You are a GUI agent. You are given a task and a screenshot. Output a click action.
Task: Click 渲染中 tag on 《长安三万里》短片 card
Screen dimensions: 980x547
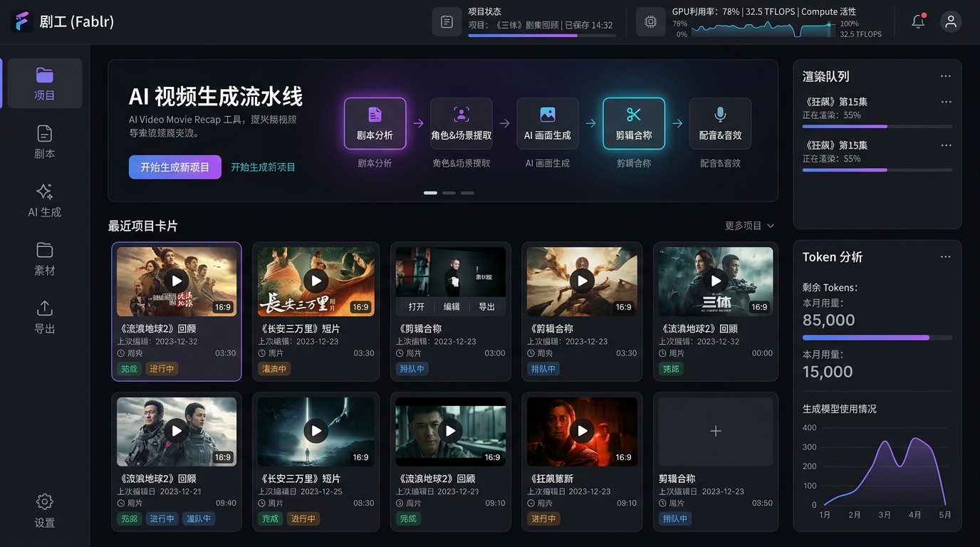274,369
